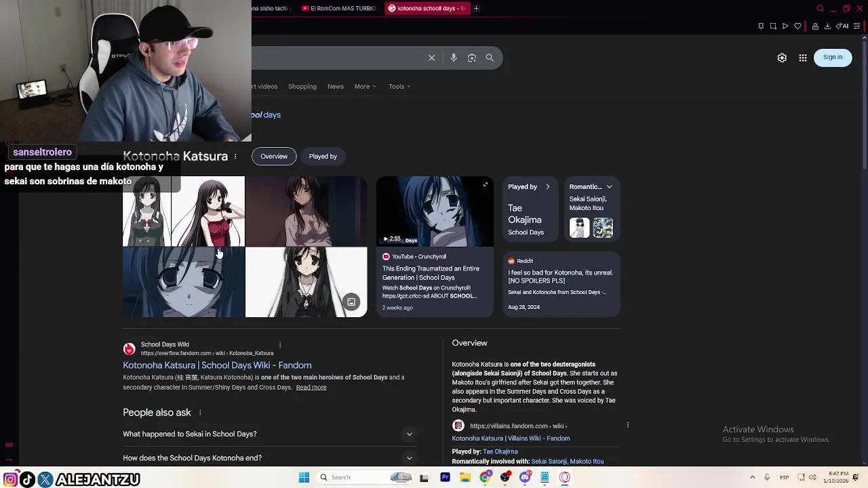Switch to the El RomCom MAS TURBIO tab
868x488 pixels.
point(338,8)
